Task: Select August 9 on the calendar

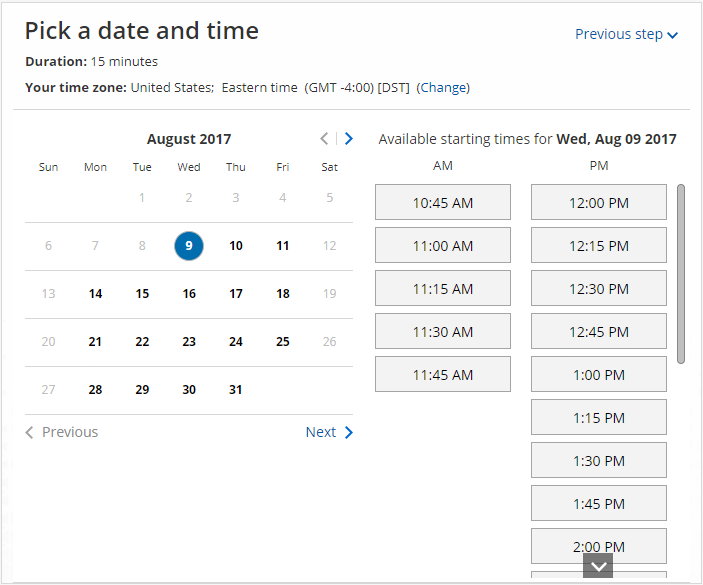Action: 189,245
